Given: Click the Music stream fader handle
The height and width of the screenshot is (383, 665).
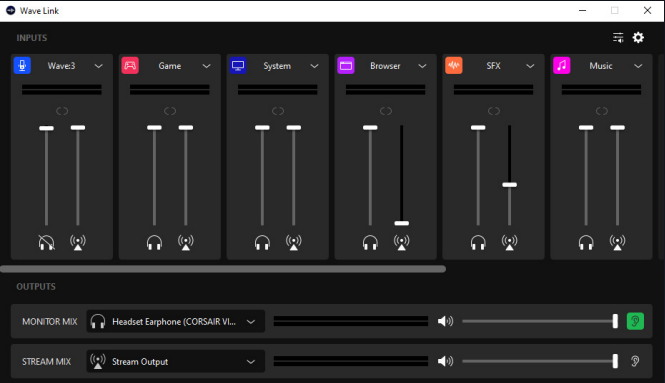Looking at the screenshot, I should pos(618,127).
